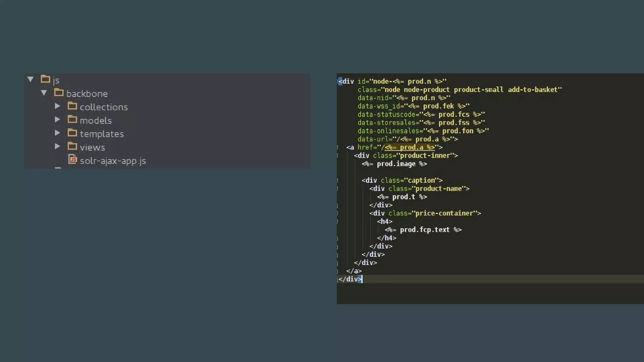The width and height of the screenshot is (644, 362).
Task: Expand the models folder arrow
Action: (57, 120)
